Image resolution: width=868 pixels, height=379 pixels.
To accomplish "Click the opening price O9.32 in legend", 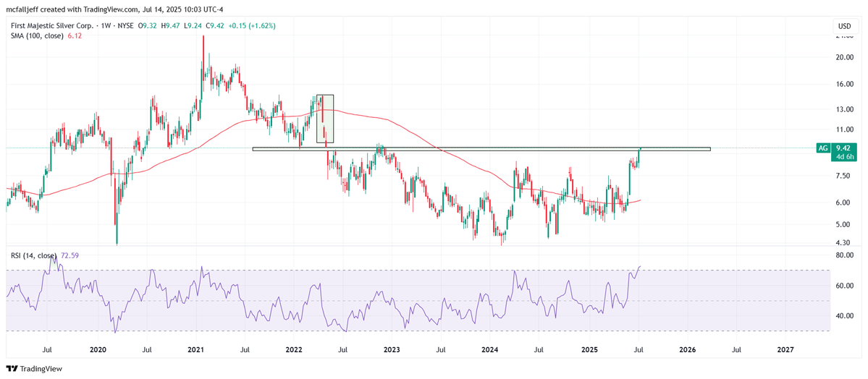I will point(147,25).
